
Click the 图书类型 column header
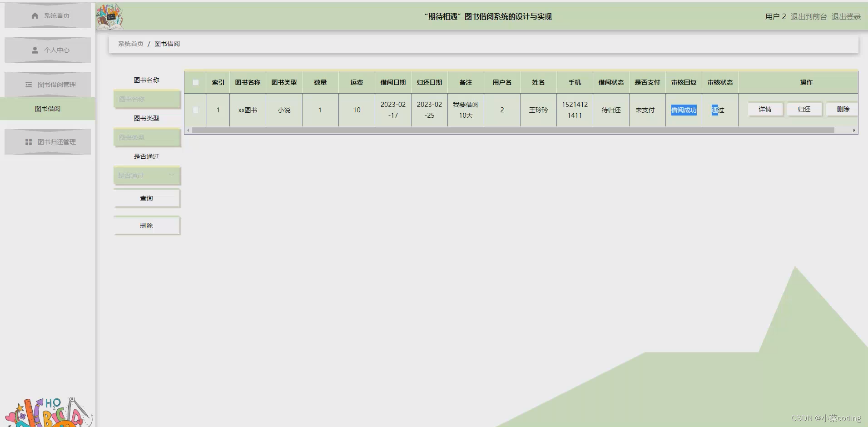284,82
